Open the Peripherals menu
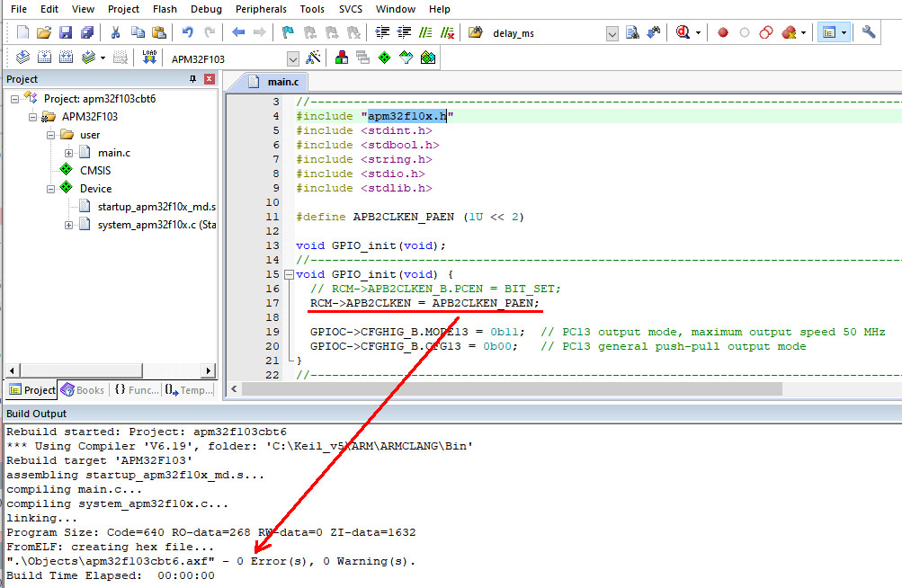 tap(261, 9)
